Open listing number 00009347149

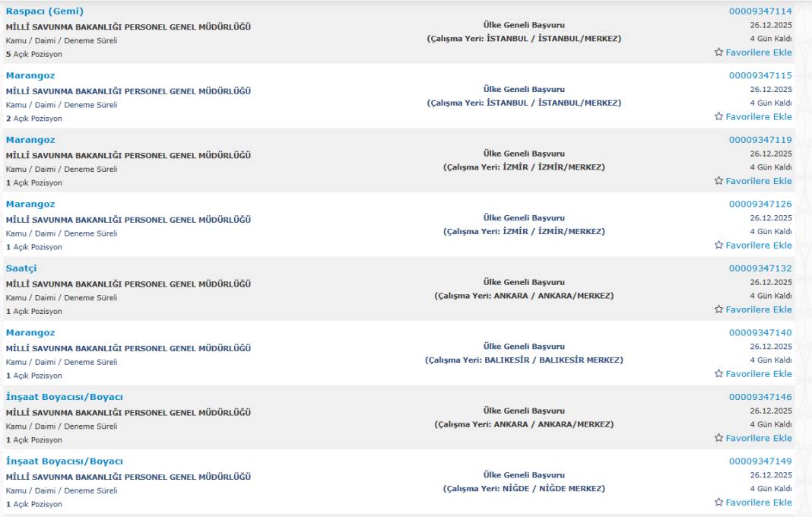[x=760, y=461]
